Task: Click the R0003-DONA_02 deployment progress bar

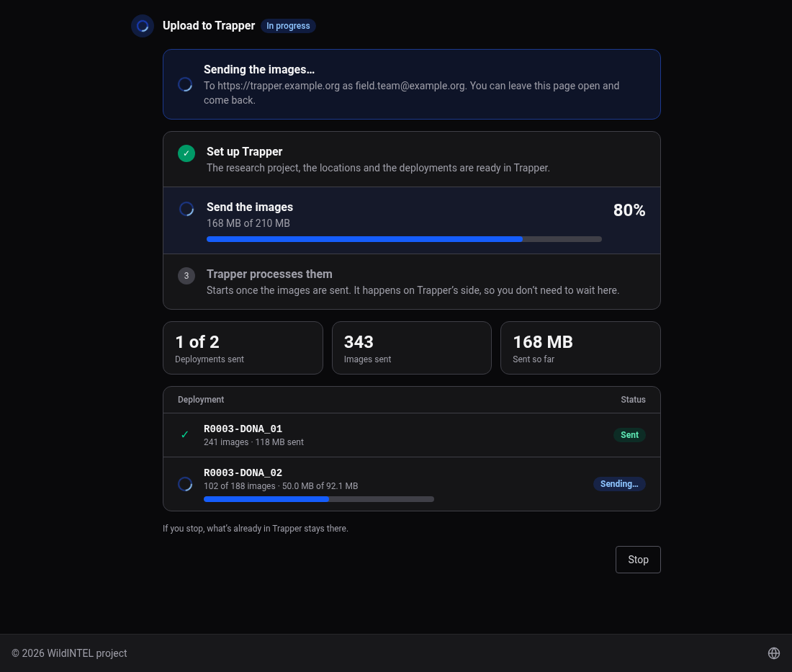Action: tap(319, 499)
